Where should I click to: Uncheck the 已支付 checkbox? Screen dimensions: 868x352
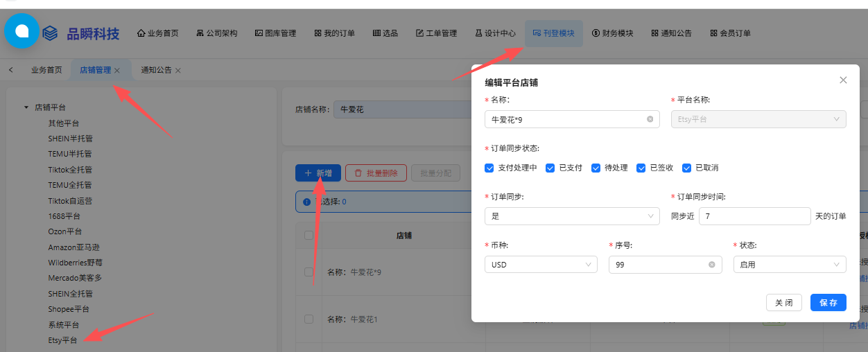click(550, 168)
